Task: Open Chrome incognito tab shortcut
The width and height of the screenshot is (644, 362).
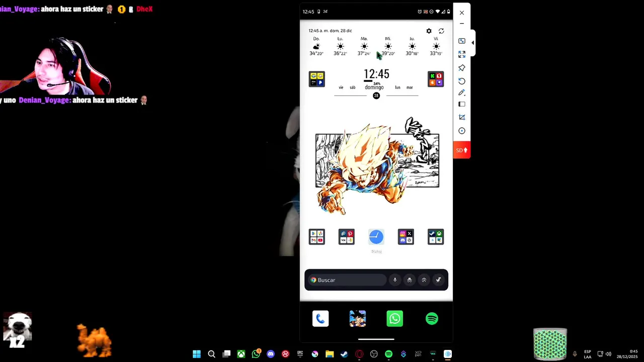Action: [x=410, y=280]
